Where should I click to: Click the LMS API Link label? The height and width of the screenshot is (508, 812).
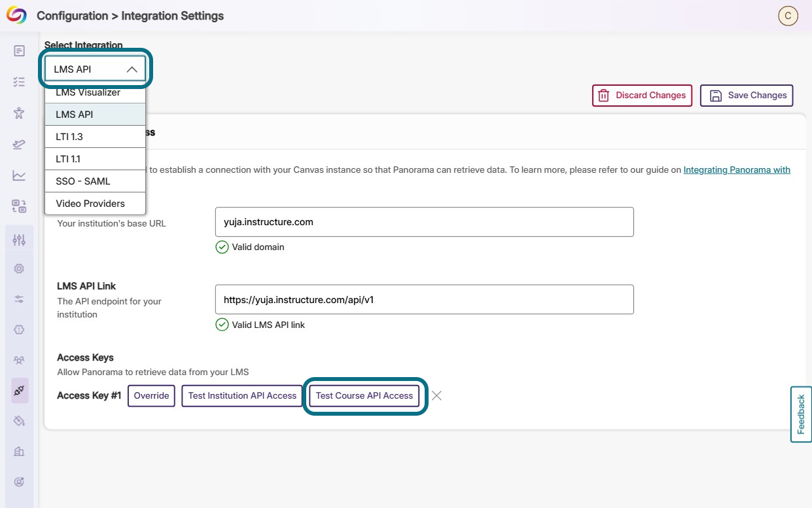click(86, 286)
